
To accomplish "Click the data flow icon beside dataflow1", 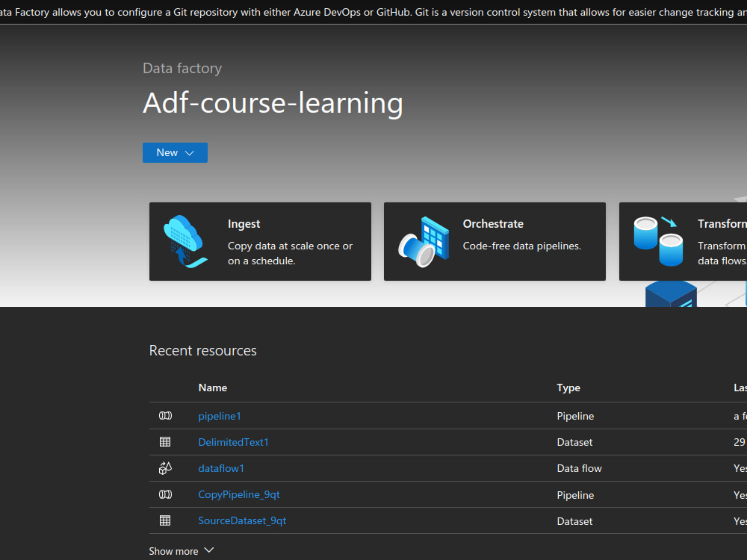I will [165, 468].
